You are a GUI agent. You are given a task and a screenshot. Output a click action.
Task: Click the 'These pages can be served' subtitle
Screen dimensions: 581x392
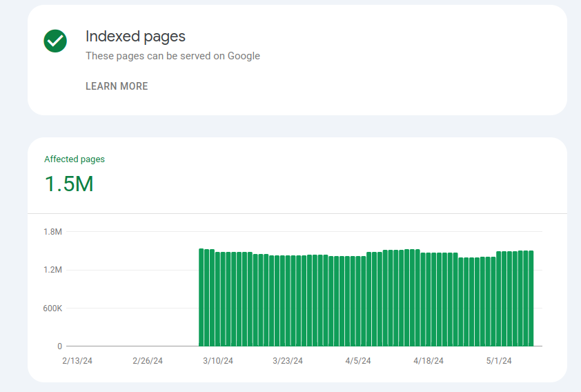[x=173, y=56]
